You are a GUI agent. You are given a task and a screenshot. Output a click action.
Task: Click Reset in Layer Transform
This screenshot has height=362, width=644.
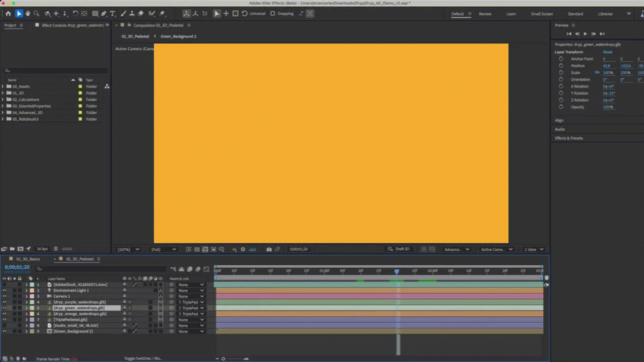607,52
